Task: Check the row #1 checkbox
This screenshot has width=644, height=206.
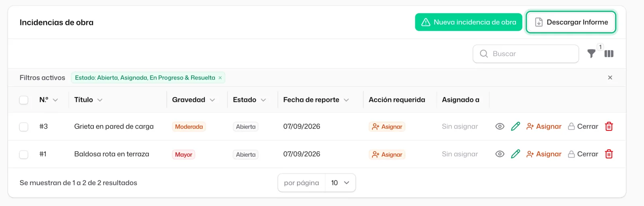Action: [x=24, y=155]
